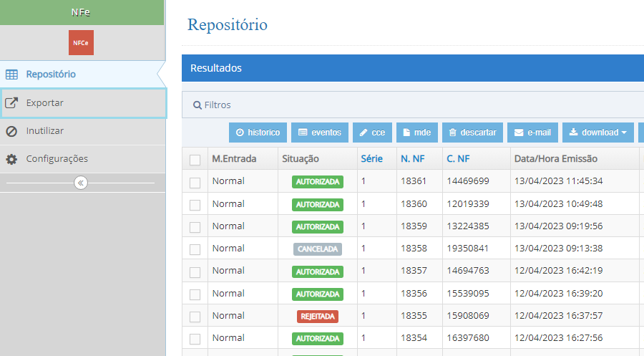Open Exportar in the sidebar menu
This screenshot has width=644, height=356.
(84, 102)
